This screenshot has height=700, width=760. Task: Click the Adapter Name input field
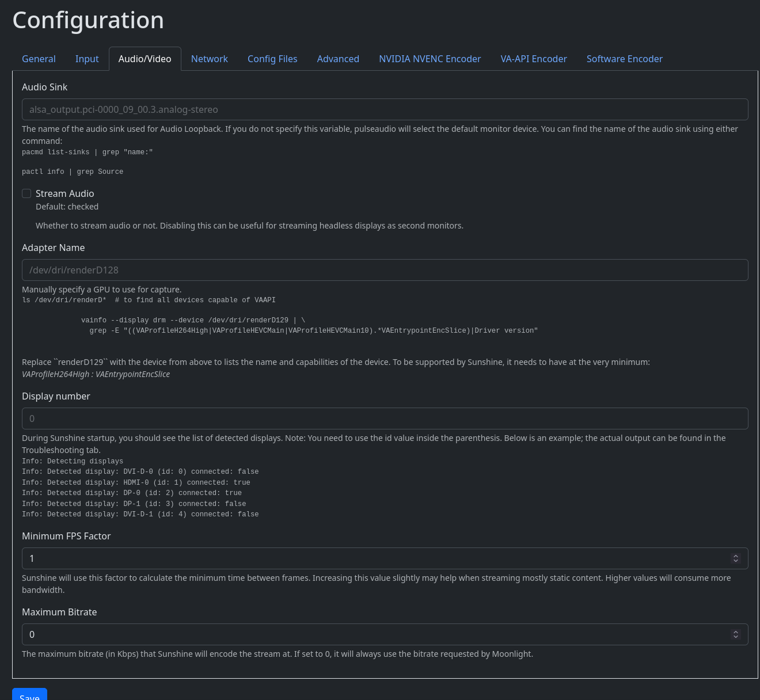[385, 270]
